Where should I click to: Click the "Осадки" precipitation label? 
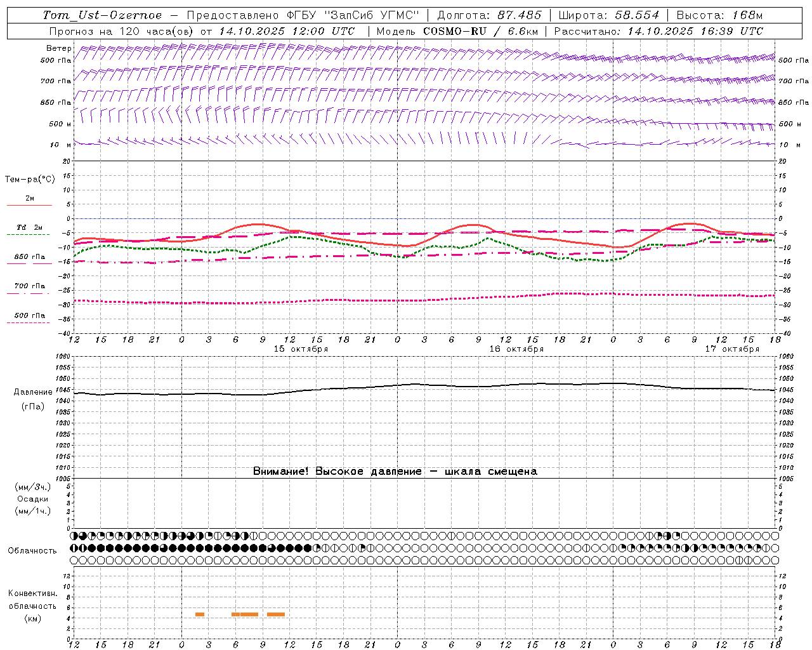33,499
